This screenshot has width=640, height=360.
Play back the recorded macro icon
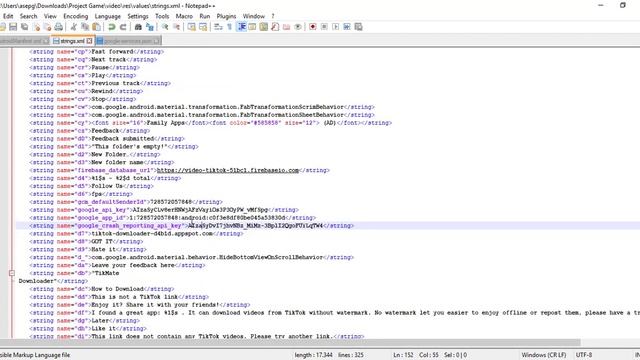pos(336,27)
